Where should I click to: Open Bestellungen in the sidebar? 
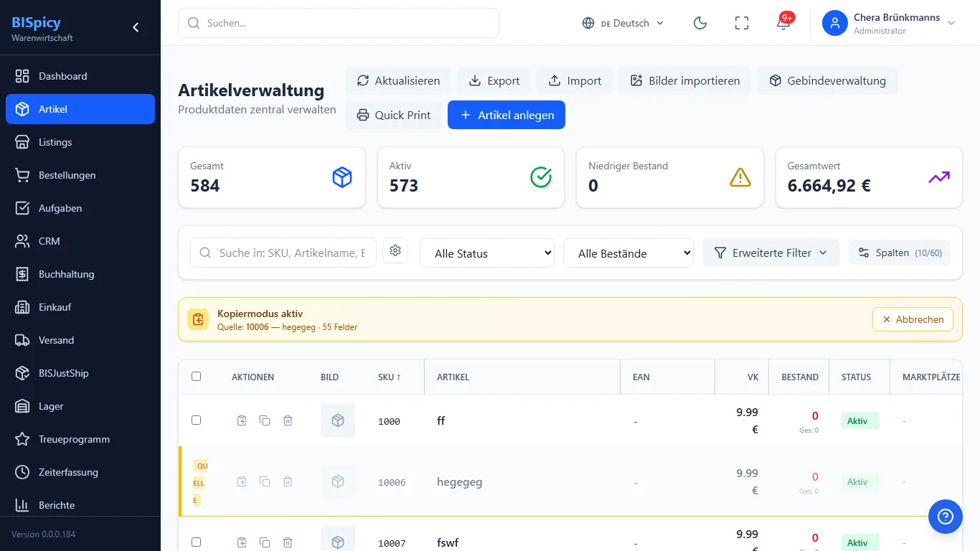[80, 175]
